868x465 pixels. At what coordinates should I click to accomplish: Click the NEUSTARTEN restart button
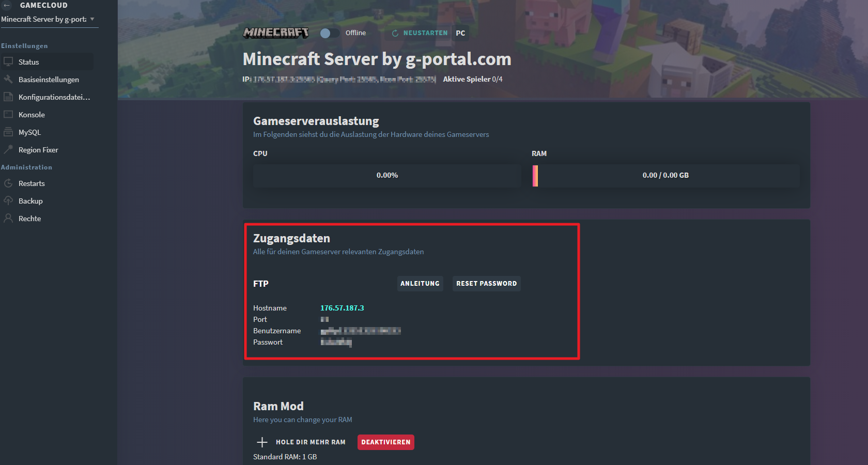click(x=419, y=33)
